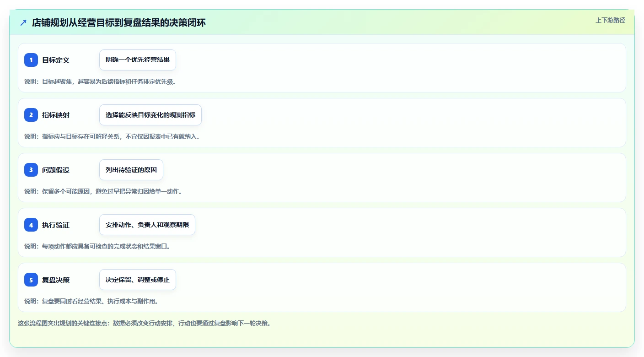Click the 问题假设 step label
The image size is (644, 357).
click(x=56, y=170)
